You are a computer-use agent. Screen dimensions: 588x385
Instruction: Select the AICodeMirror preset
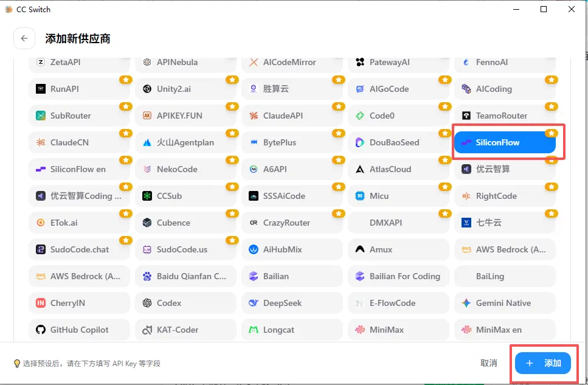coord(292,63)
